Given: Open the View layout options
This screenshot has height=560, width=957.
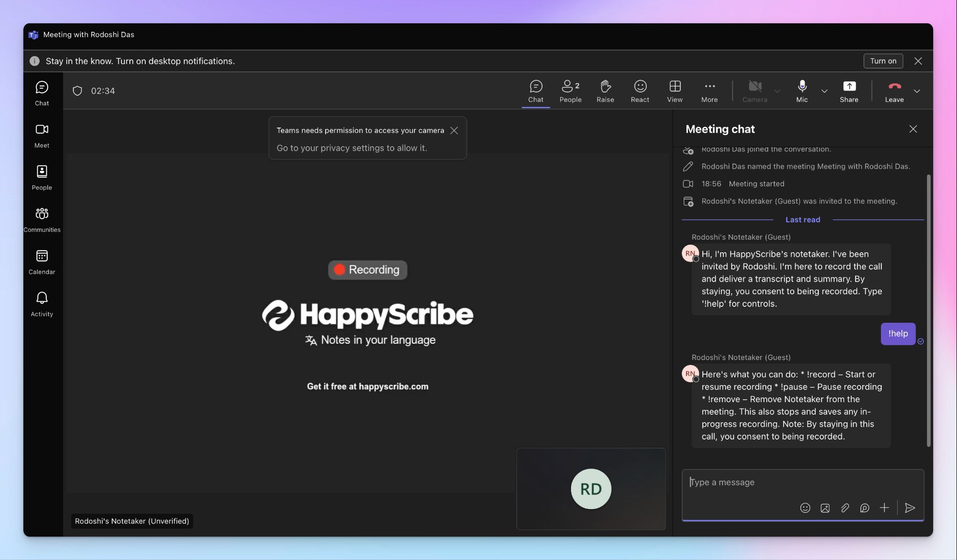Looking at the screenshot, I should [675, 91].
